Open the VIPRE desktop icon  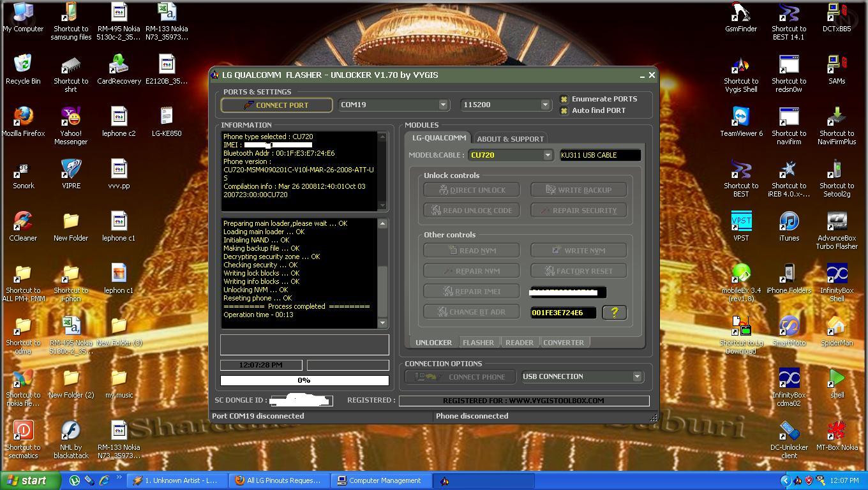point(71,174)
